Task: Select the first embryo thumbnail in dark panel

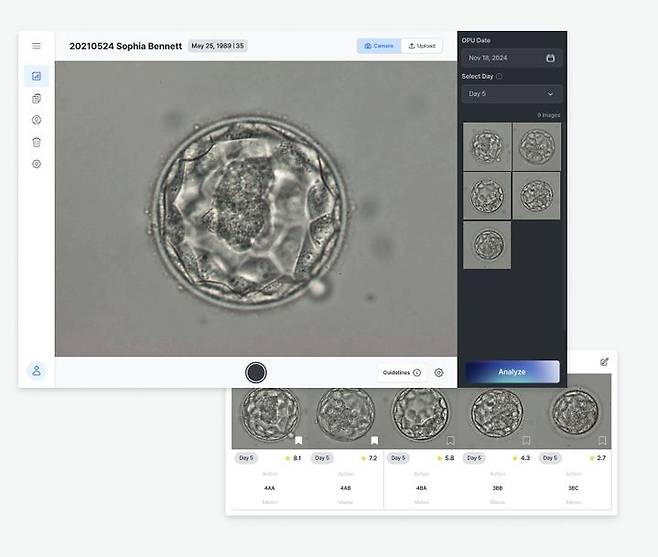Action: (x=487, y=146)
